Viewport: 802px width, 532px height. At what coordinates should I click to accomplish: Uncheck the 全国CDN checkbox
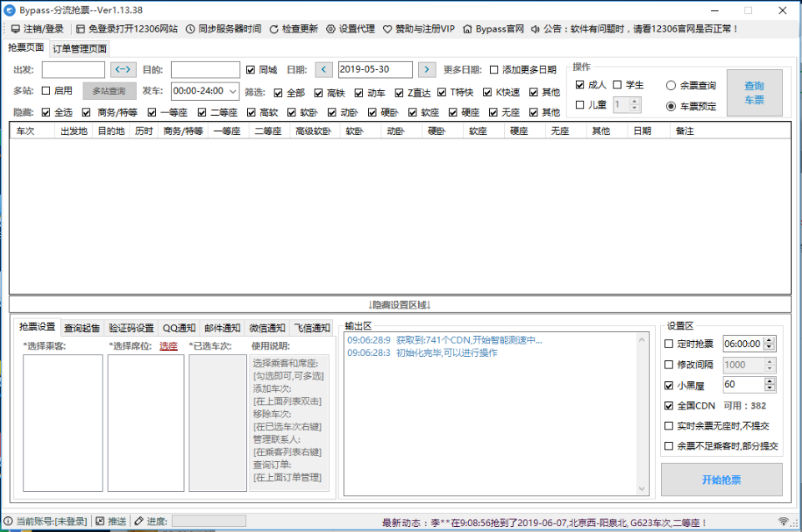coord(668,406)
